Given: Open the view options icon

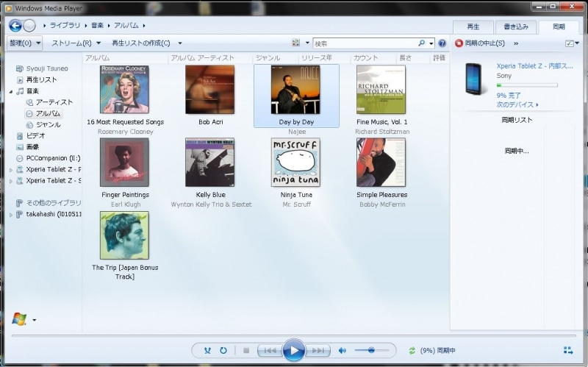Looking at the screenshot, I should [295, 43].
